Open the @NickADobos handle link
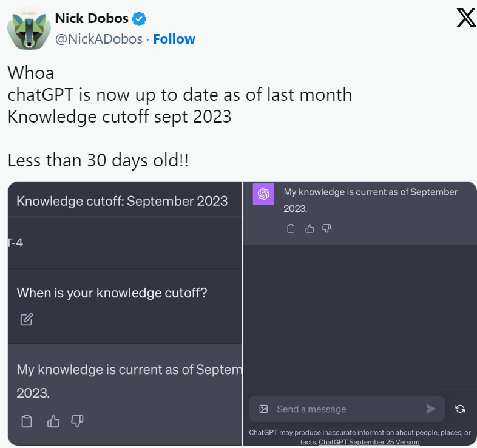Image resolution: width=477 pixels, height=448 pixels. pyautogui.click(x=98, y=39)
